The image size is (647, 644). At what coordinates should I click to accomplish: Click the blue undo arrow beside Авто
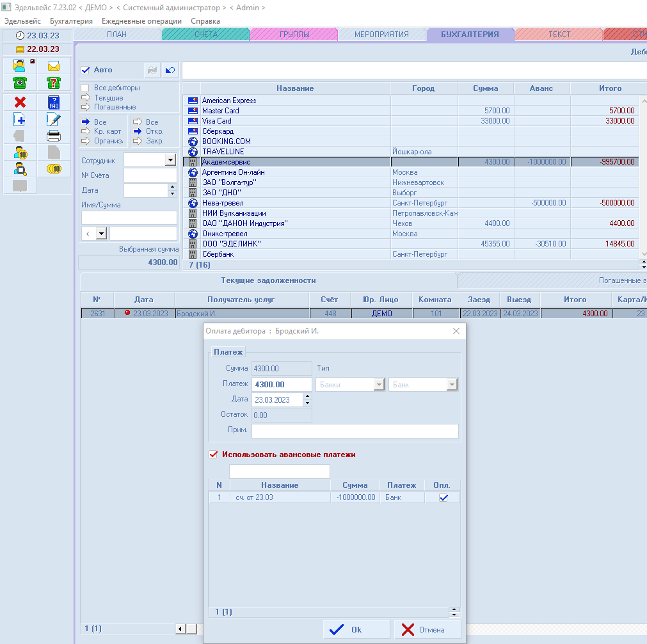tap(170, 70)
